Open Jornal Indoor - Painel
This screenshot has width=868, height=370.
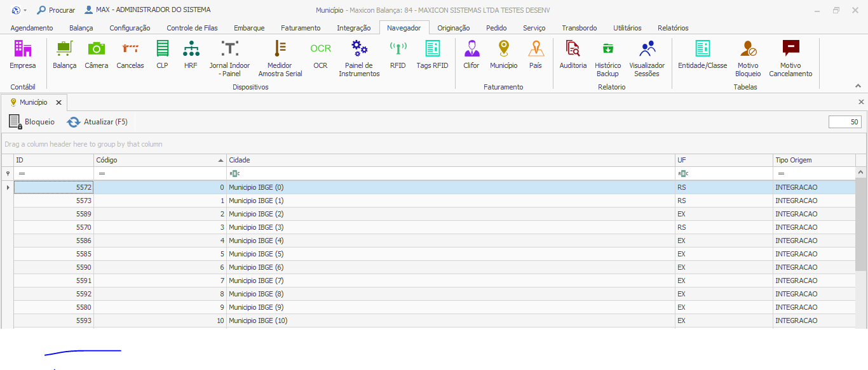click(229, 58)
